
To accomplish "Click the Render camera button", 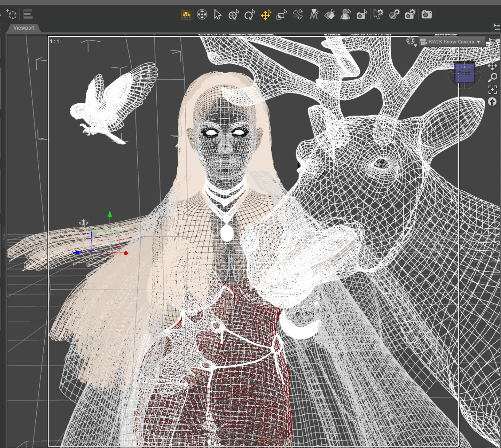I will click(427, 14).
